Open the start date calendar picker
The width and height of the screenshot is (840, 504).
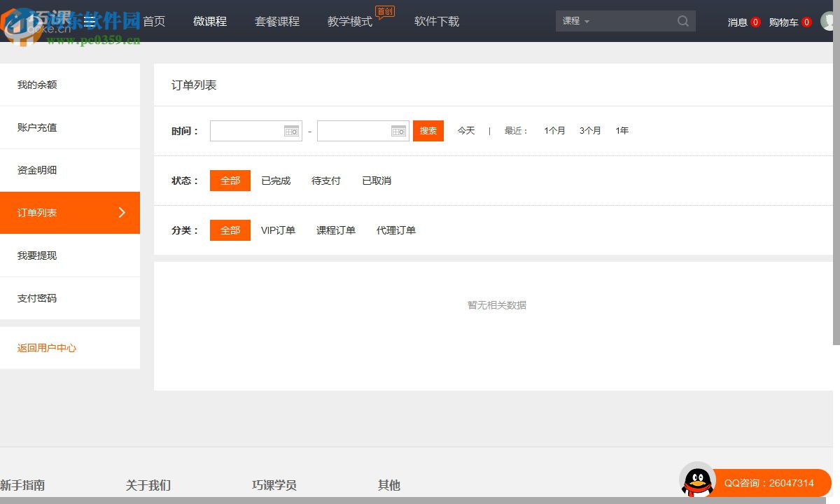(291, 130)
